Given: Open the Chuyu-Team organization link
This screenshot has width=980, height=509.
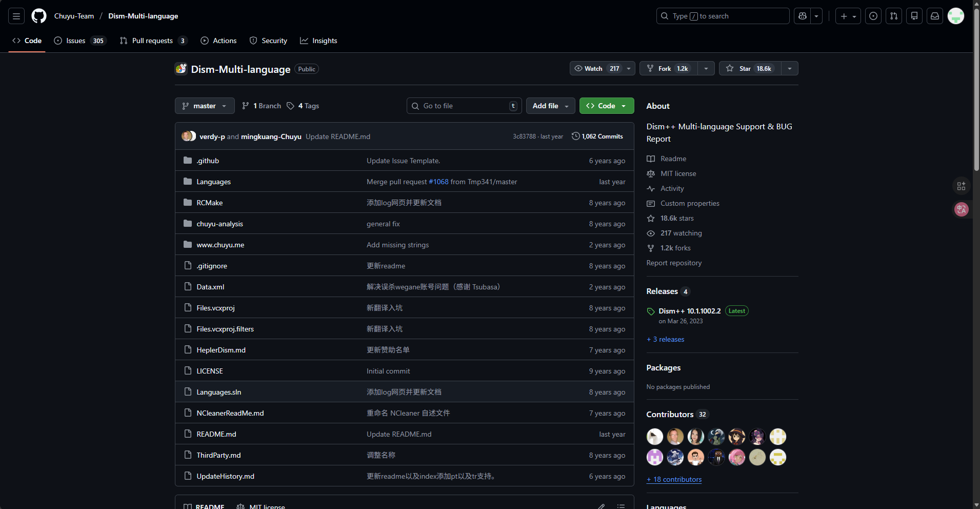Looking at the screenshot, I should [x=74, y=16].
